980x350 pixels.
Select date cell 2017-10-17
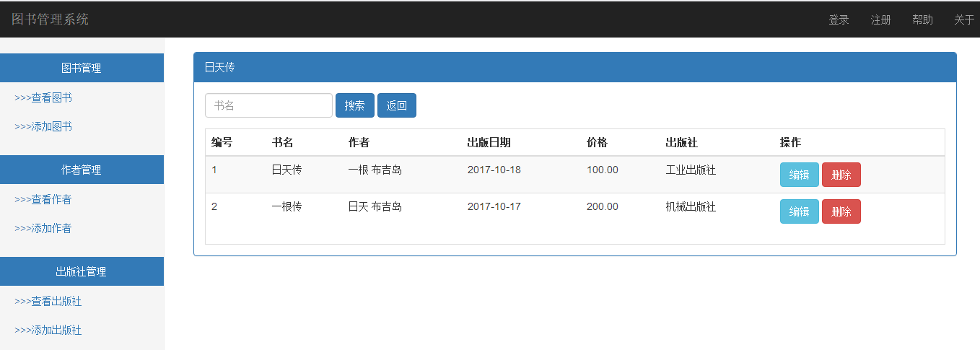pyautogui.click(x=494, y=207)
